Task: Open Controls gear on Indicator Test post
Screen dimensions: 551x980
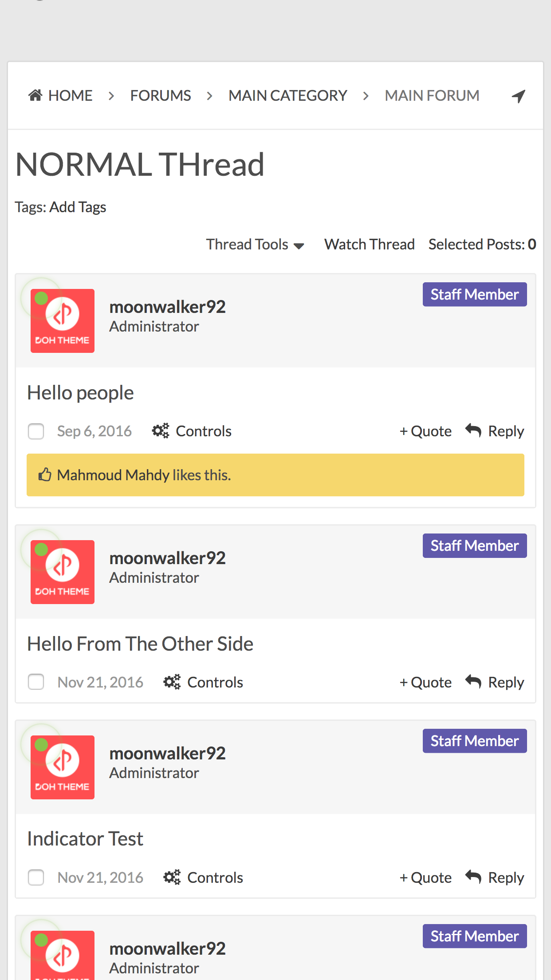Action: pyautogui.click(x=172, y=877)
